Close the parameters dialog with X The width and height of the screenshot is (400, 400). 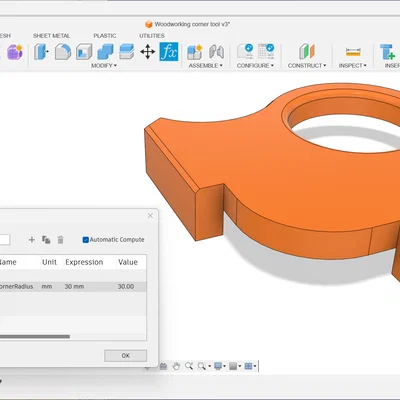point(150,216)
